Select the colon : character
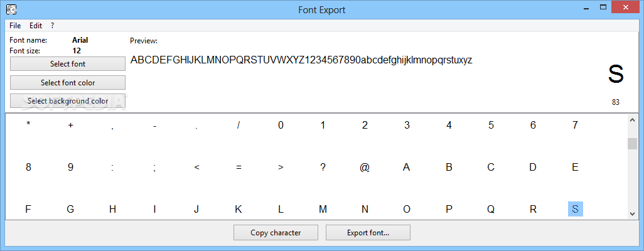This screenshot has width=644, height=251. click(x=112, y=168)
